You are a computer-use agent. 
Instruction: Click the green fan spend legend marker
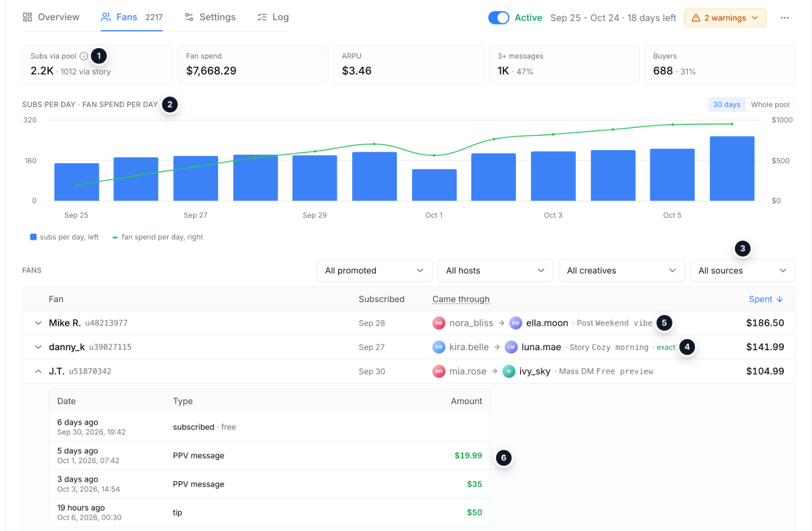115,237
